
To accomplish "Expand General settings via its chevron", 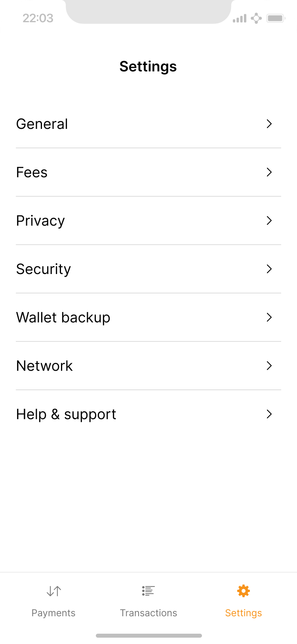I will click(x=269, y=124).
